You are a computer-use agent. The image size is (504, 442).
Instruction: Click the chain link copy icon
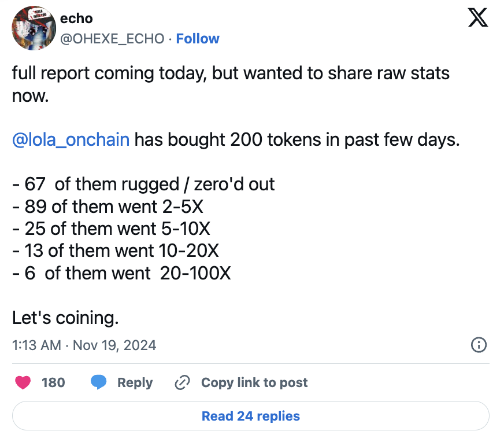click(x=183, y=382)
